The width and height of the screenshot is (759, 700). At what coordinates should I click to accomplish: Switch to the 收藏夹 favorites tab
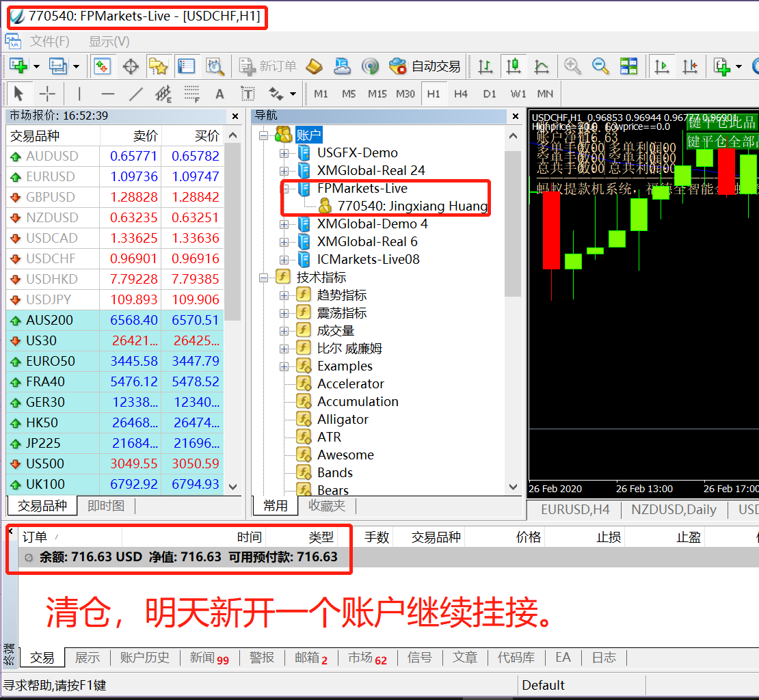[327, 506]
